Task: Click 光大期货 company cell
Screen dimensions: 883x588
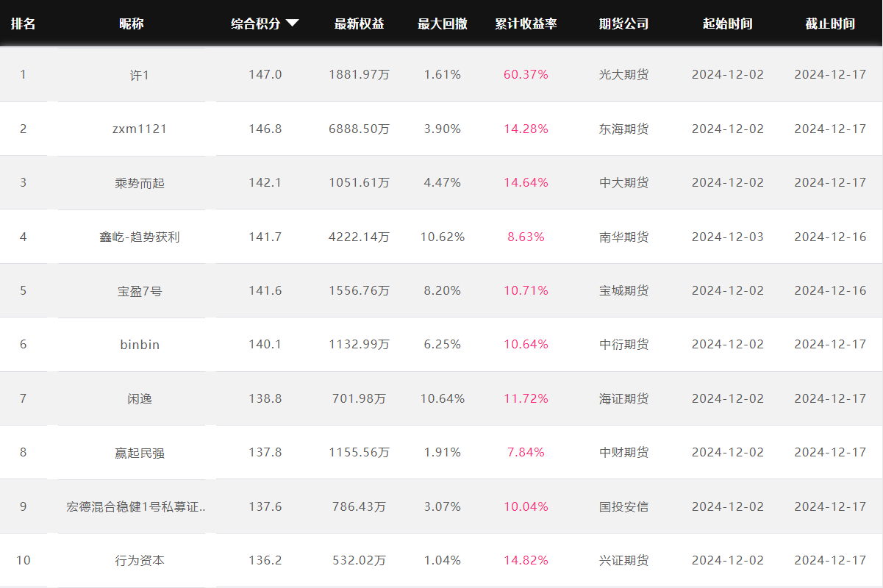Action: [x=623, y=75]
